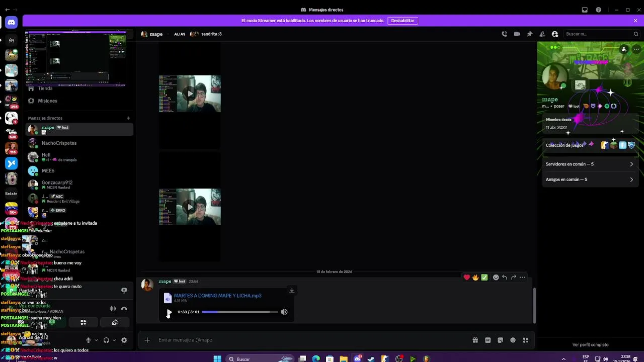Open attachment plus button in message box

pos(147,340)
